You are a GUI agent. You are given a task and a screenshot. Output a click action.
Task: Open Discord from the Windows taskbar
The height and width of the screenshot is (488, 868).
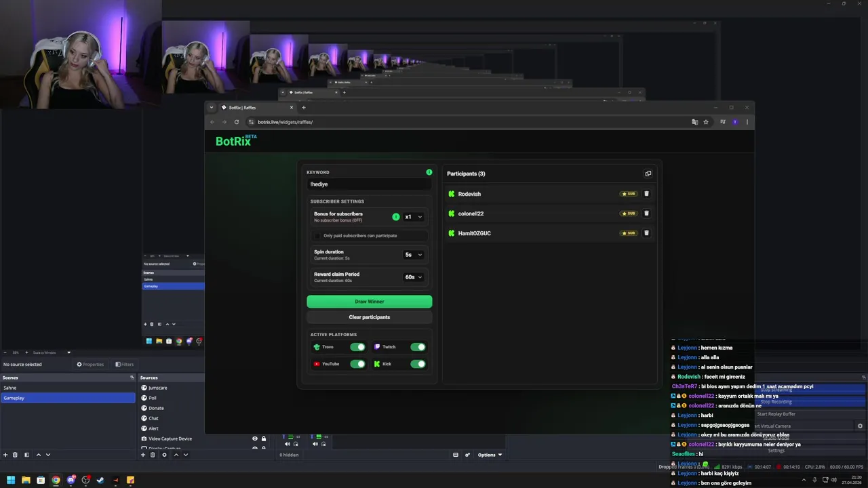[x=71, y=480]
